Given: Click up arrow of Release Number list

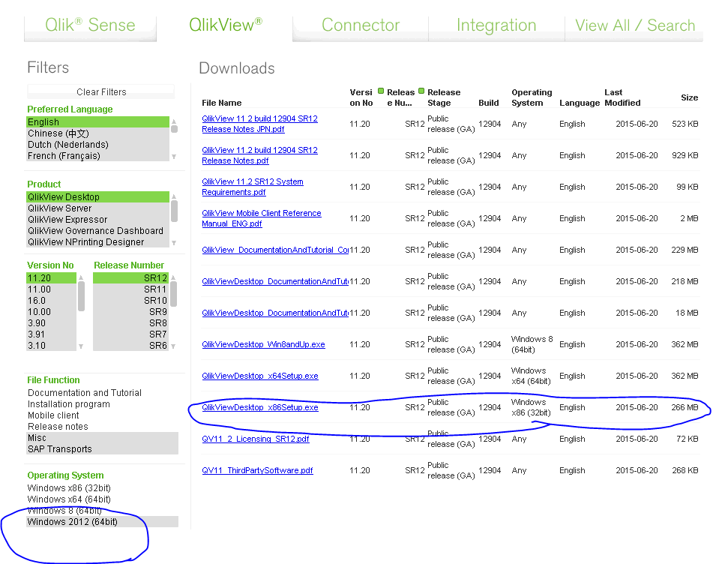Looking at the screenshot, I should pos(174,277).
